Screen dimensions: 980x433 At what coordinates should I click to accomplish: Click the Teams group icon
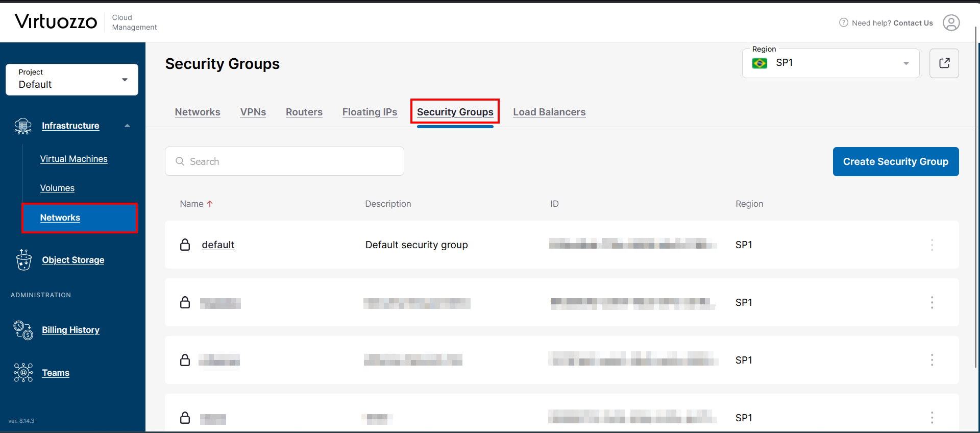(23, 373)
